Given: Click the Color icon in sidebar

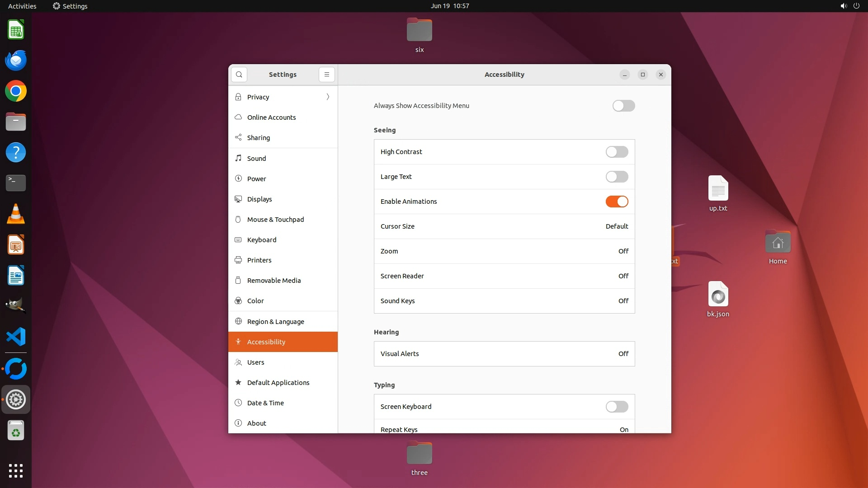Looking at the screenshot, I should click(238, 300).
